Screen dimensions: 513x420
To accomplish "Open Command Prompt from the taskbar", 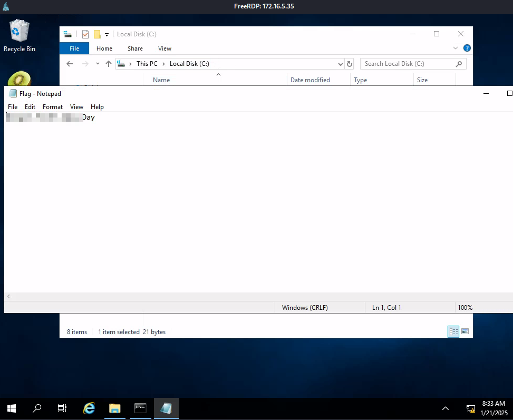I will pos(140,408).
